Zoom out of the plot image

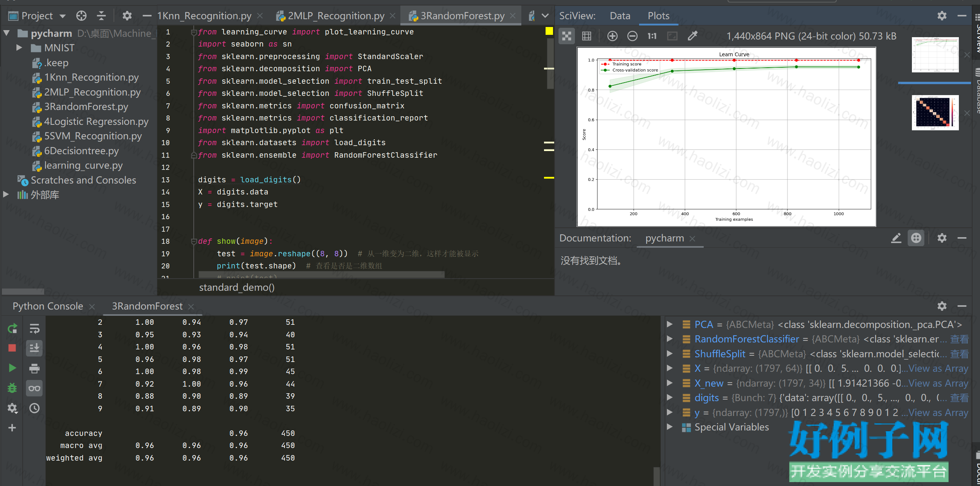[x=632, y=36]
